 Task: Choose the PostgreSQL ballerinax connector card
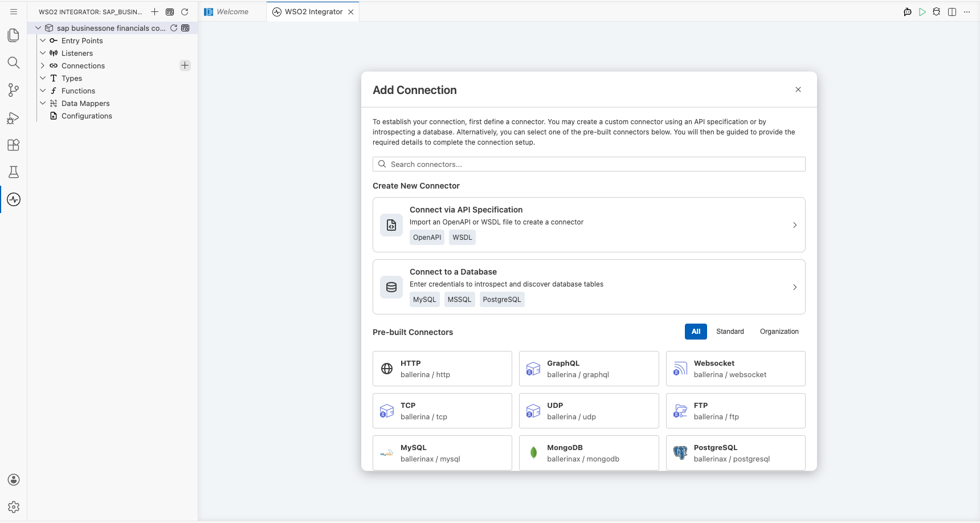click(x=736, y=453)
